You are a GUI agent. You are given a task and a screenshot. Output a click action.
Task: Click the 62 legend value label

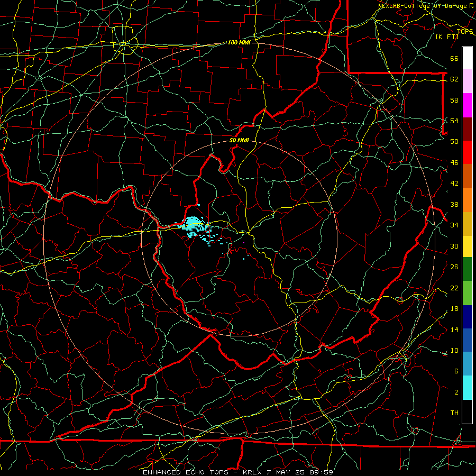pos(454,79)
